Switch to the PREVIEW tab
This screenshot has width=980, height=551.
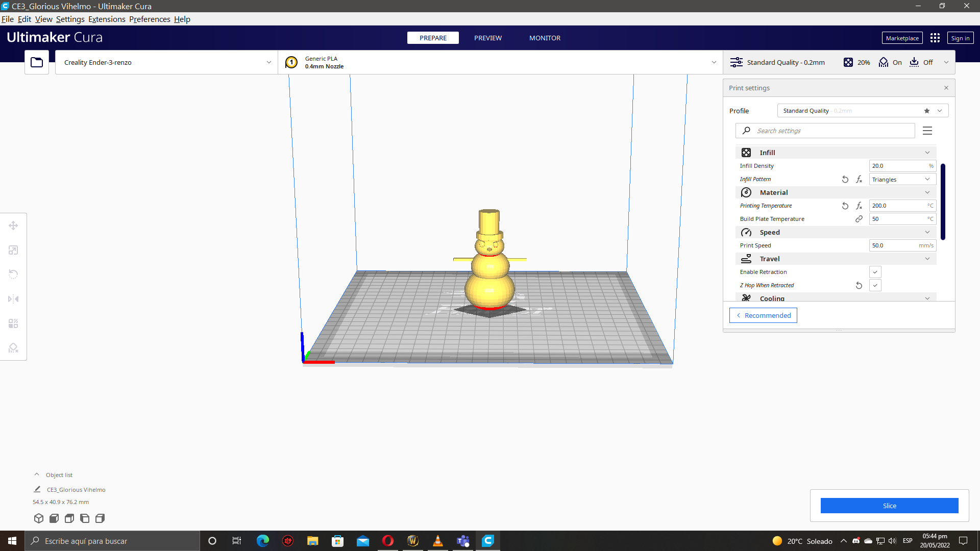tap(487, 38)
